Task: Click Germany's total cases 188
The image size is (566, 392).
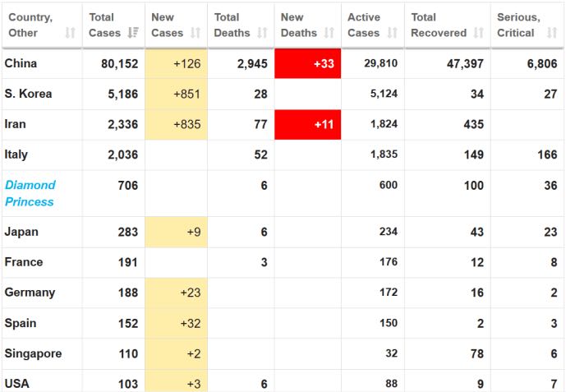Action: [128, 293]
